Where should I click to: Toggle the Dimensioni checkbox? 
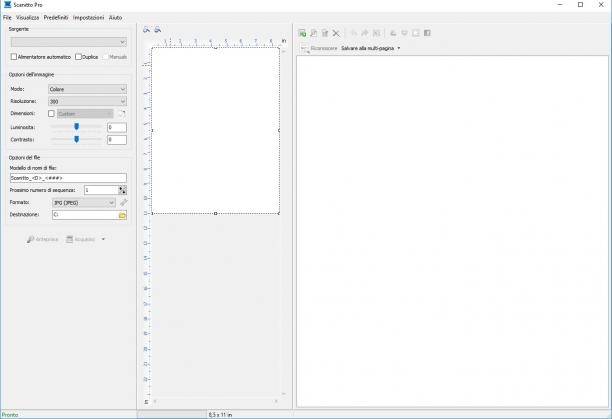51,114
